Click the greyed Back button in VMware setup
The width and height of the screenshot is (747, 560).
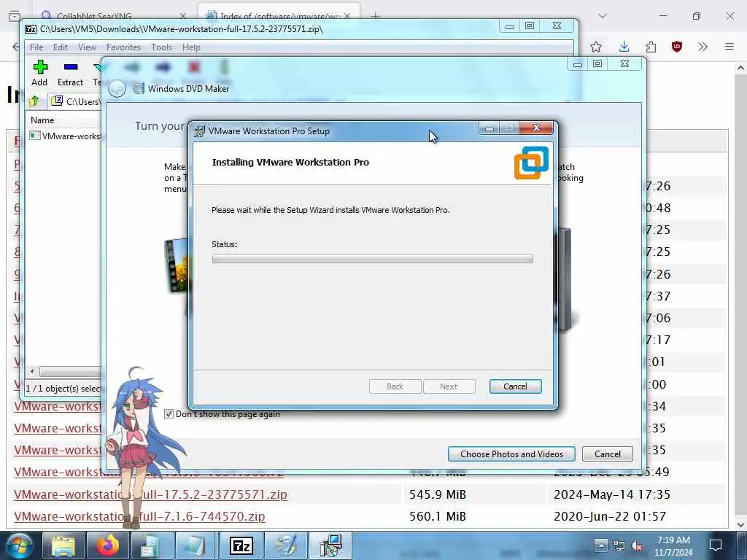(x=395, y=386)
